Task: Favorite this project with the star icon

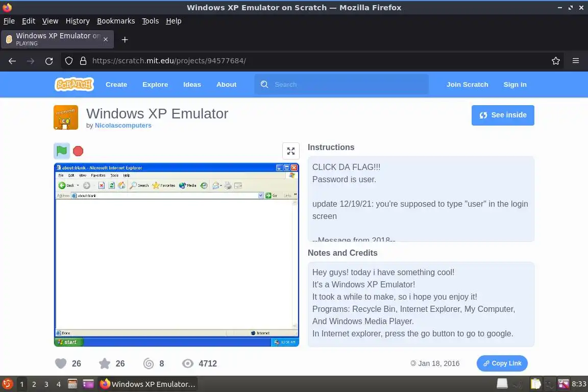Action: [x=105, y=363]
